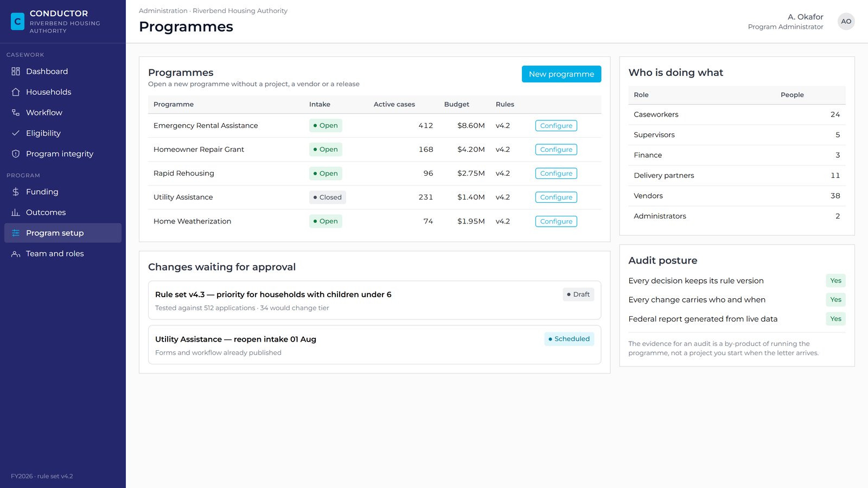Click Riverbend Housing Authority breadcrumb
Screen dimensions: 868x488
coord(240,11)
